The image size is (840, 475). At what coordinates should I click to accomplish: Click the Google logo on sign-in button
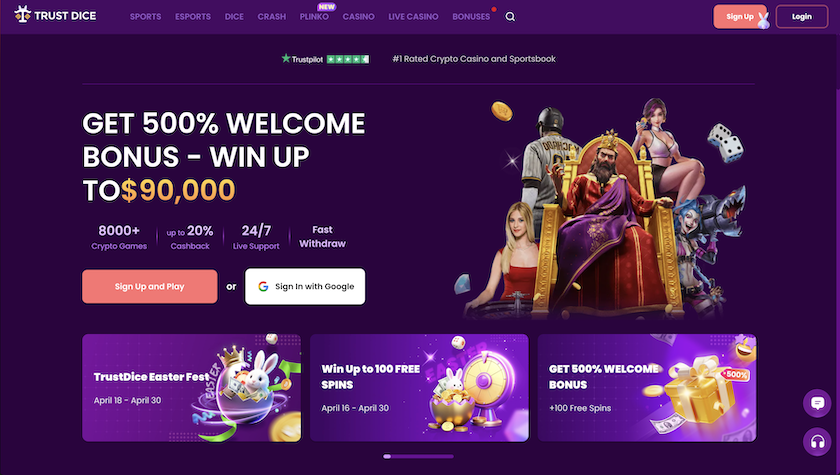[x=263, y=286]
